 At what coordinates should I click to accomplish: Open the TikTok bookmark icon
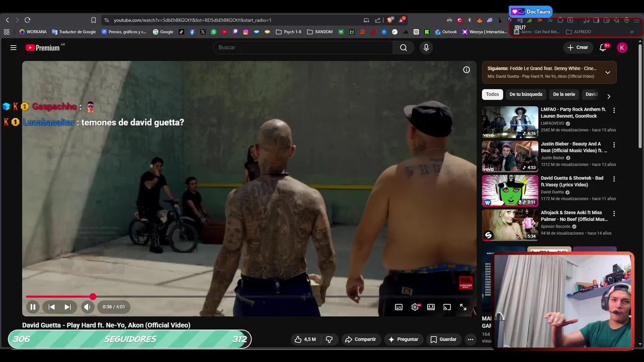pos(181,32)
